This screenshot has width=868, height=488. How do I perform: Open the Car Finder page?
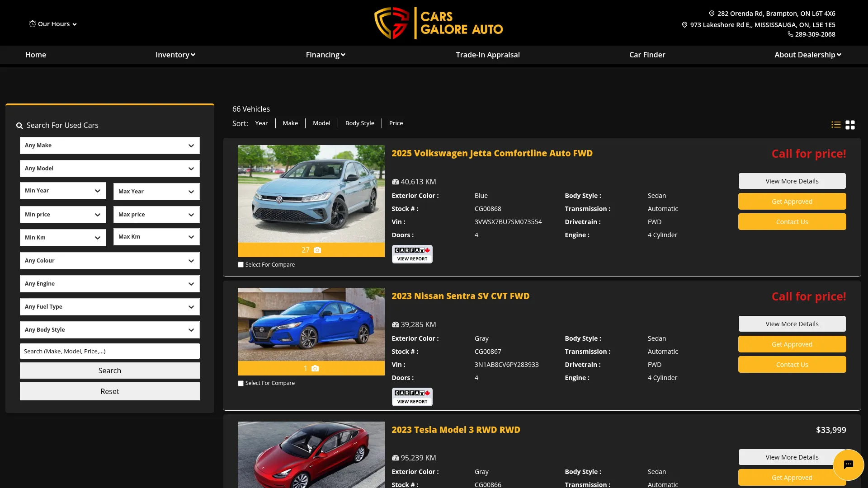click(x=647, y=55)
